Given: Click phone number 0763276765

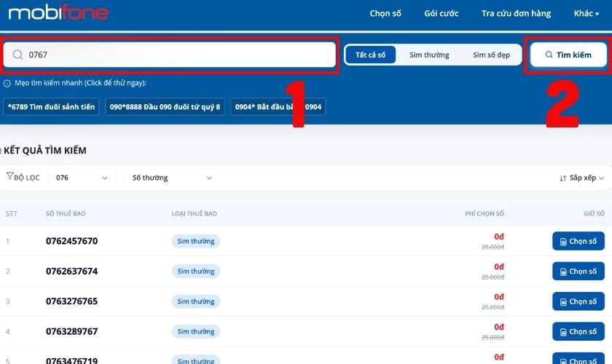Looking at the screenshot, I should [x=72, y=301].
